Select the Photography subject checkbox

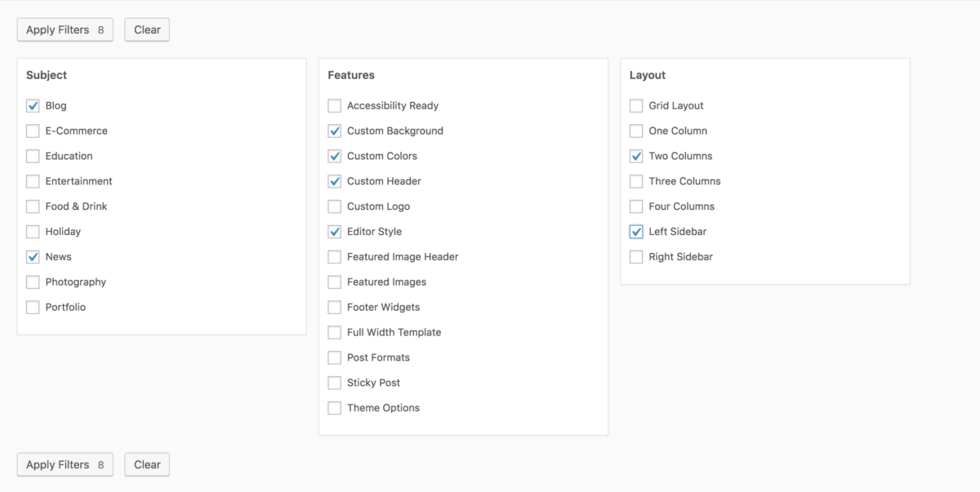[x=33, y=281]
